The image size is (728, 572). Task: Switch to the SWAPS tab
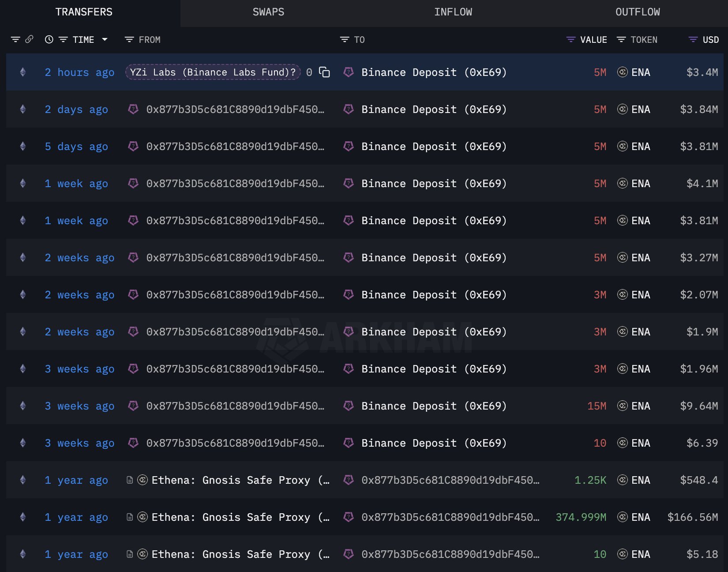tap(268, 12)
